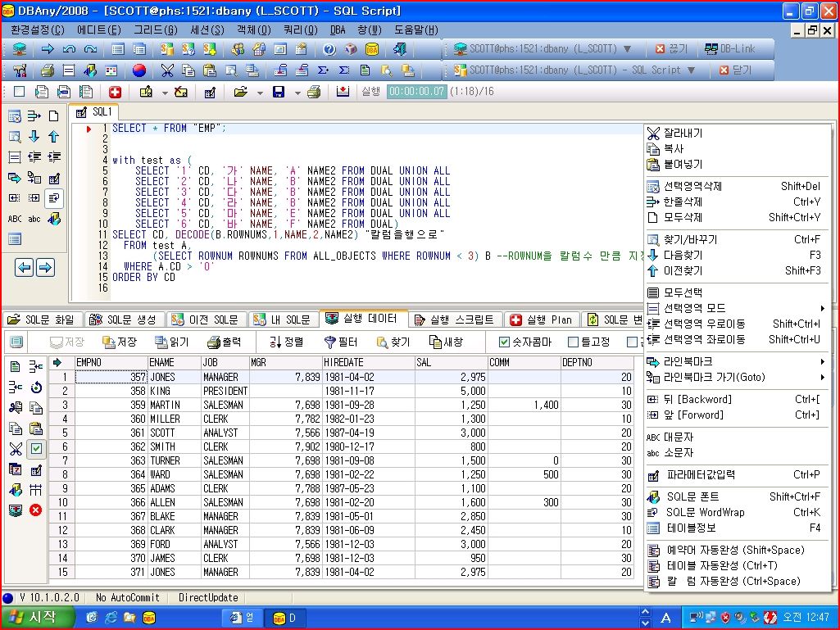Click the left navigation arrow in editor sidebar
The width and height of the screenshot is (840, 630).
[x=24, y=267]
